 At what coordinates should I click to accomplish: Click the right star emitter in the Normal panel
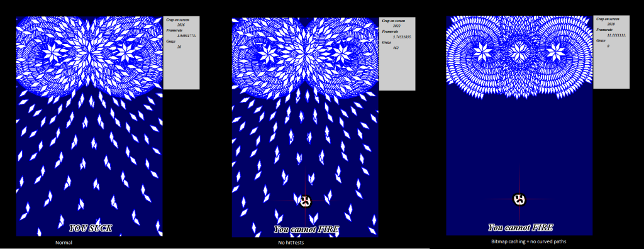(x=126, y=52)
